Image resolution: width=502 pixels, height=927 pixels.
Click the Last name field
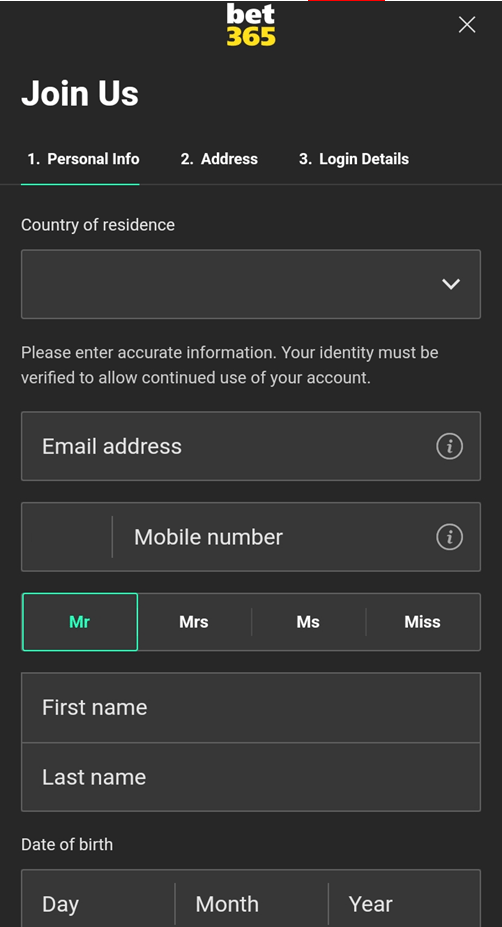(x=251, y=777)
